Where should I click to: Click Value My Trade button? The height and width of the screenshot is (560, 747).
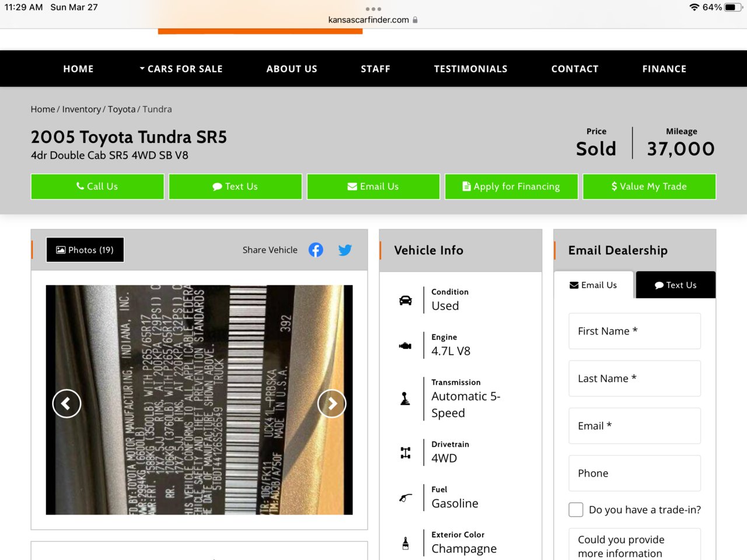click(650, 187)
